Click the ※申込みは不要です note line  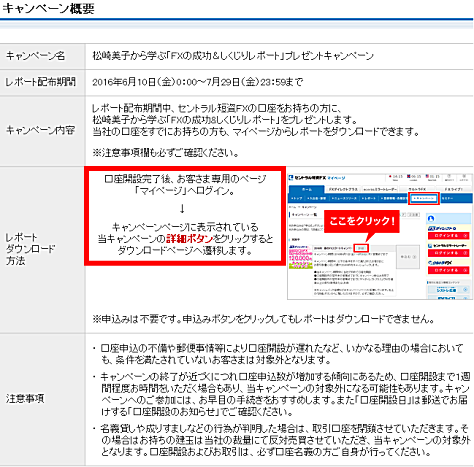264,319
